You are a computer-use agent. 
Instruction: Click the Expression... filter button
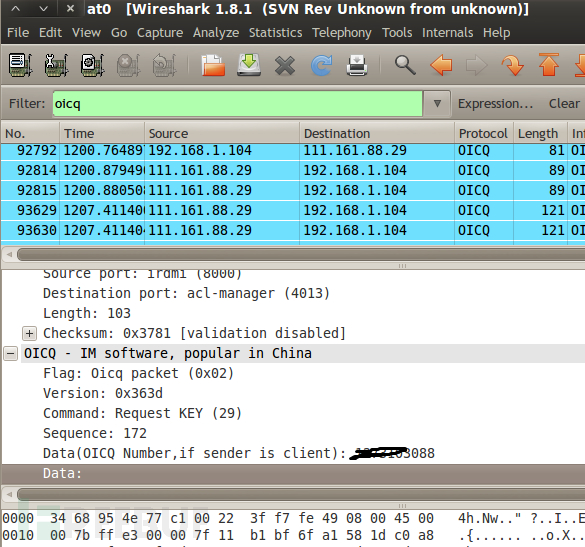496,103
